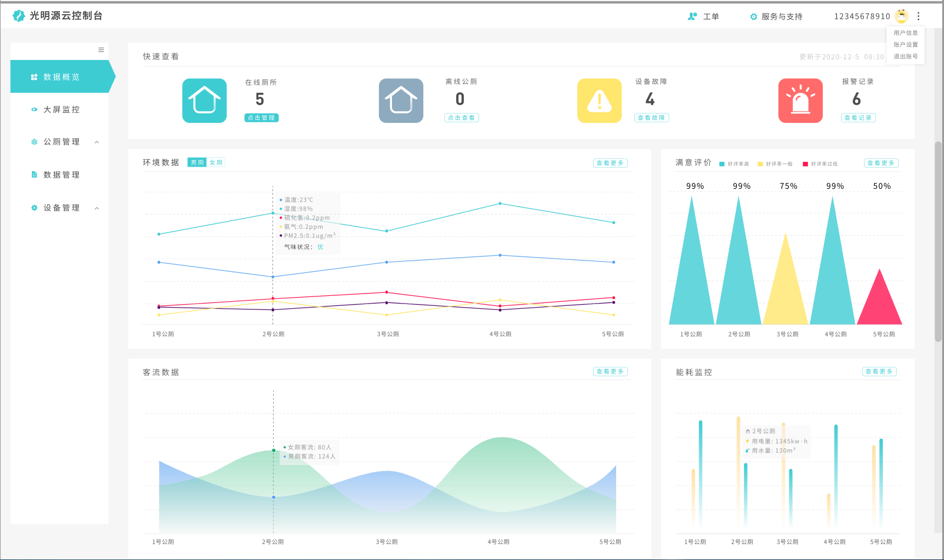
Task: Open the bee user avatar
Action: pyautogui.click(x=902, y=16)
